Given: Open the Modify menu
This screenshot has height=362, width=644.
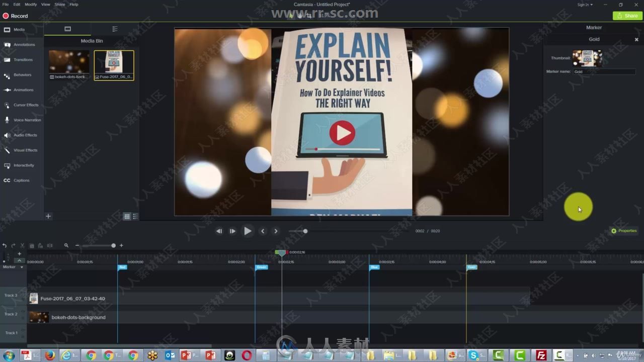Looking at the screenshot, I should coord(31,4).
